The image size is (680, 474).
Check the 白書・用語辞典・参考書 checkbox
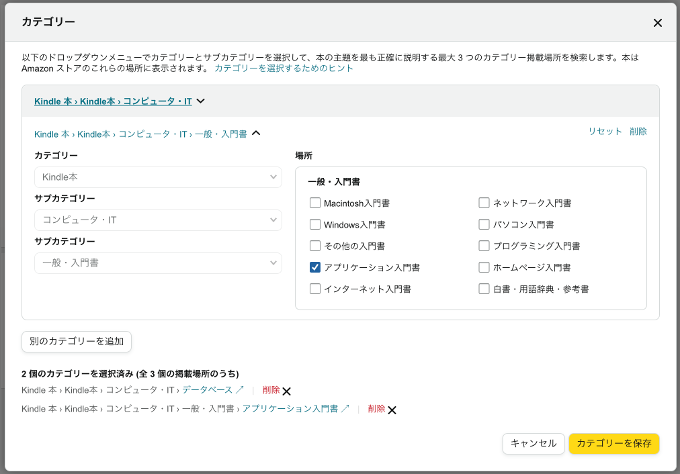[x=485, y=289]
